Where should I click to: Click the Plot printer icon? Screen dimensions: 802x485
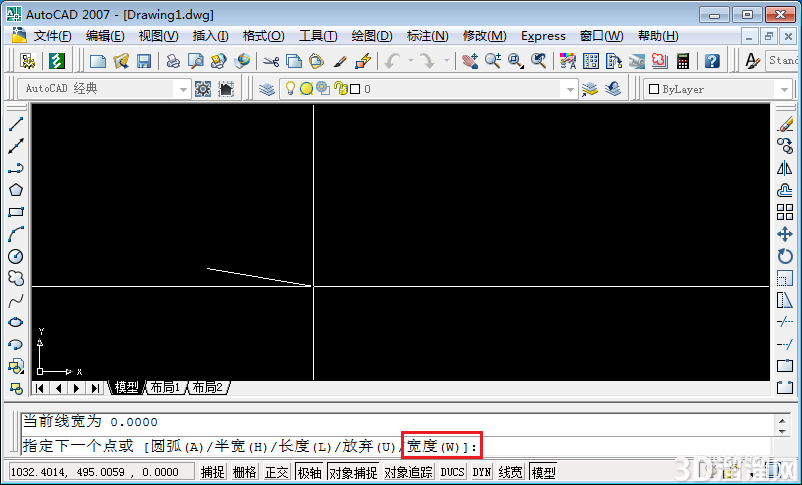pyautogui.click(x=173, y=61)
